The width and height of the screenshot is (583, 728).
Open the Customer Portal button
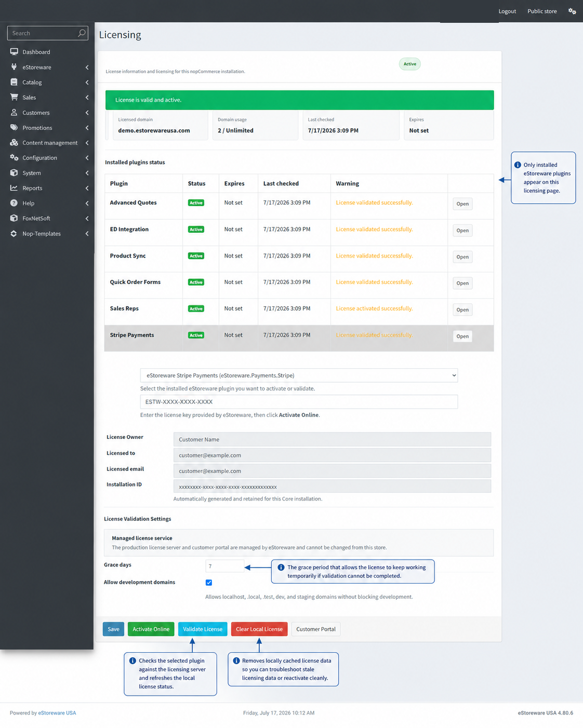316,629
